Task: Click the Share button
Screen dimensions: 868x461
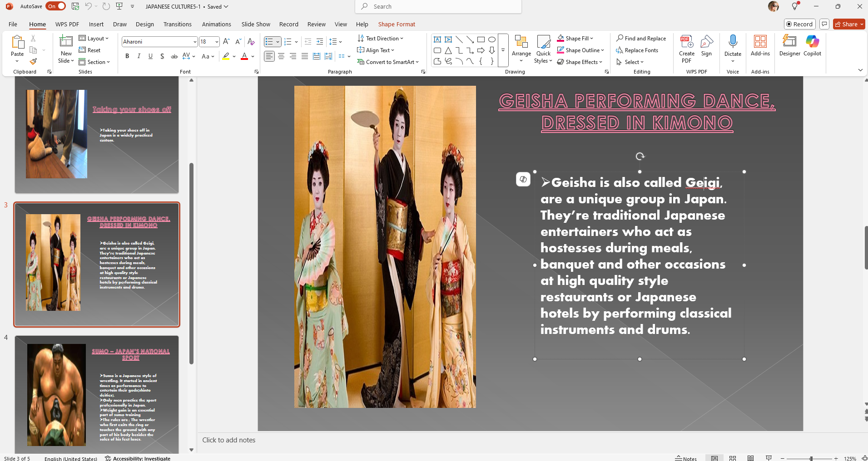Action: coord(849,24)
